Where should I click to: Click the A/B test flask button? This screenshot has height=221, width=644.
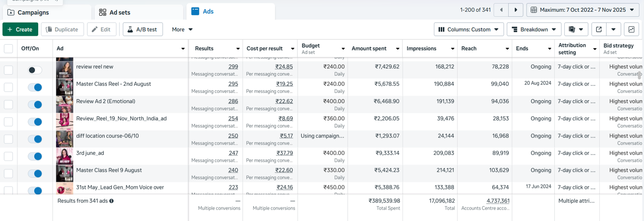[142, 29]
